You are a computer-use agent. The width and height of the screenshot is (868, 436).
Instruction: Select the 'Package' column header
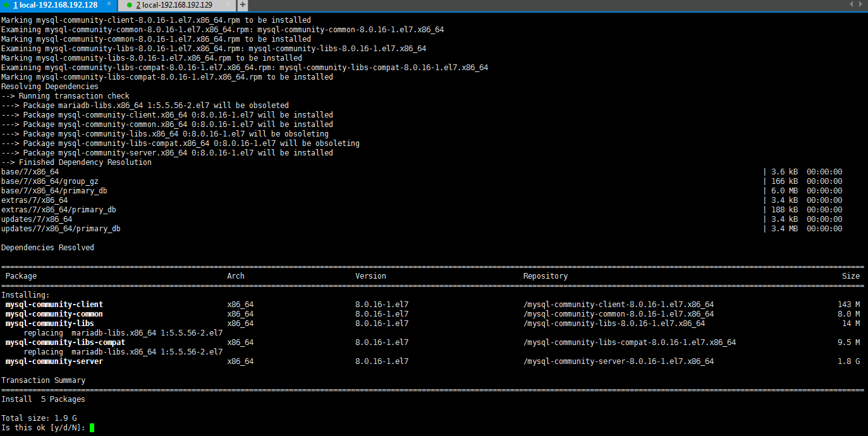21,276
